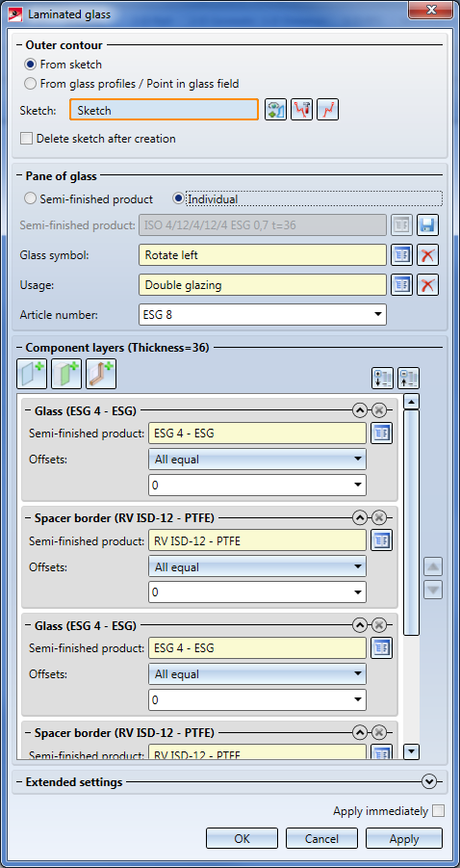The width and height of the screenshot is (460, 868).
Task: Clear the Glass symbol with the red X
Action: [427, 255]
